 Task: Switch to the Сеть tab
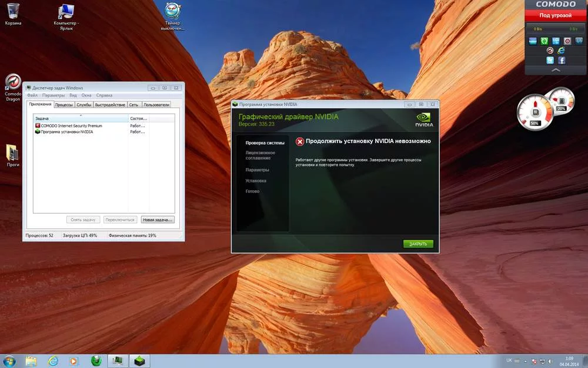(x=134, y=105)
